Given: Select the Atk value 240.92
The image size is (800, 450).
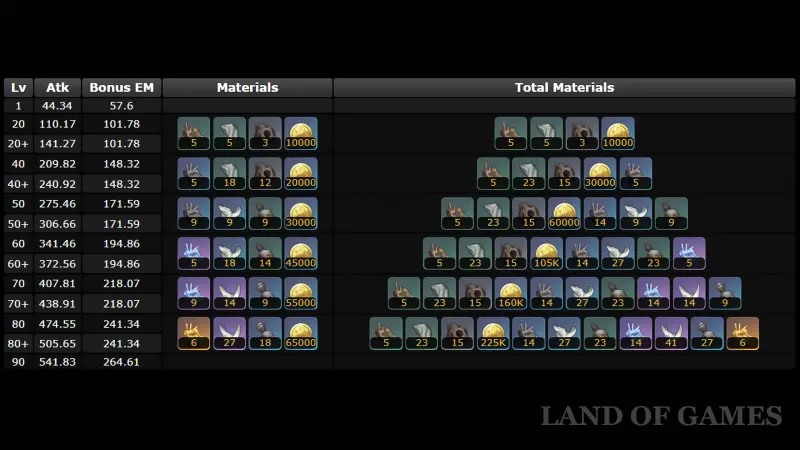Looking at the screenshot, I should [x=57, y=184].
